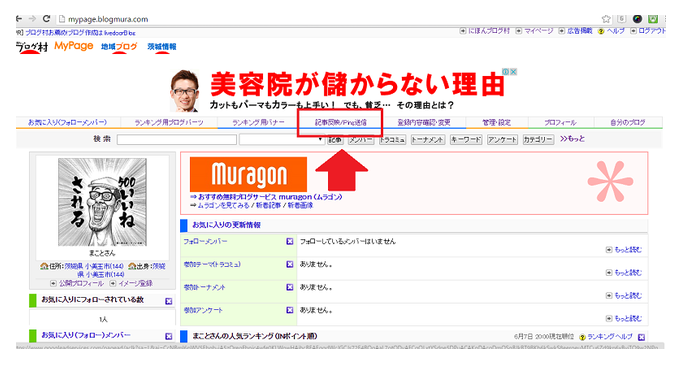Open イメージ登録 link

(x=135, y=283)
